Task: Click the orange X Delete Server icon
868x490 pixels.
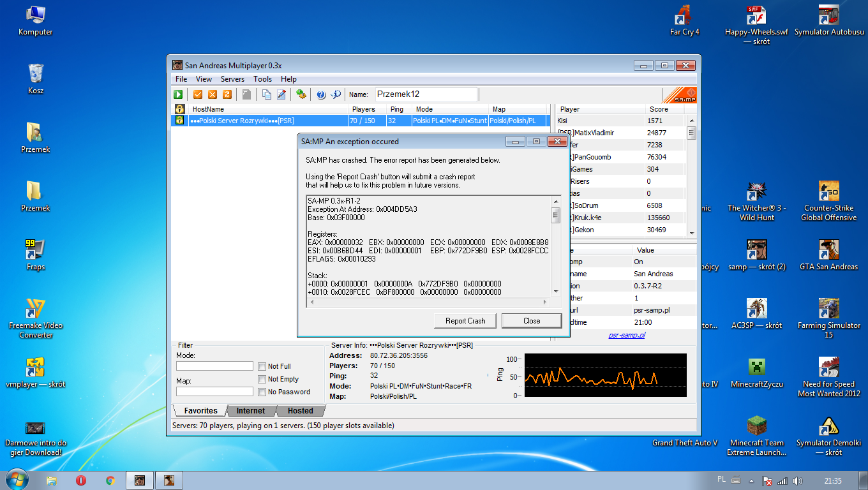Action: coord(213,94)
